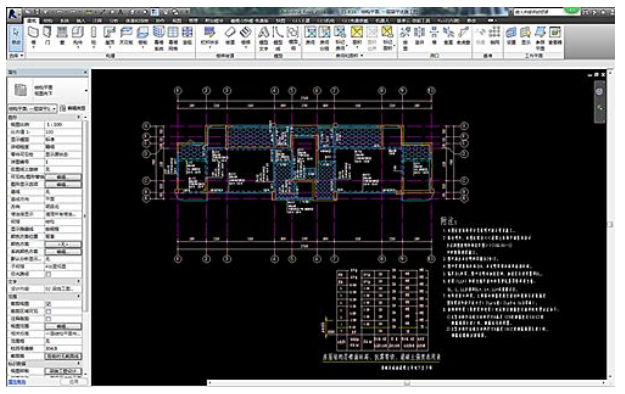
Task: Select the Shaft opening tool
Action: (419, 35)
